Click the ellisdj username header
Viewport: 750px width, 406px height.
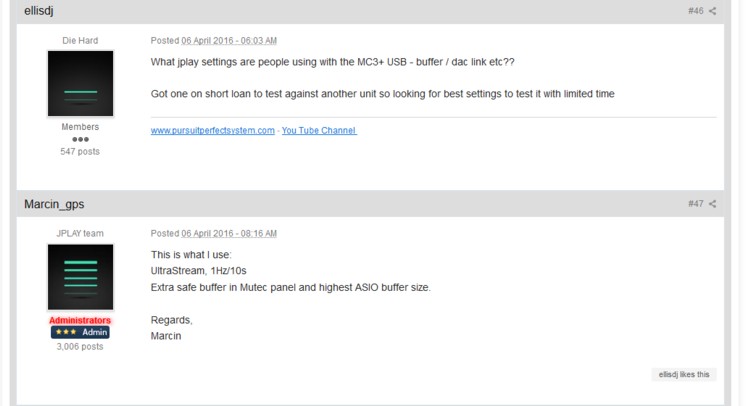(x=39, y=11)
